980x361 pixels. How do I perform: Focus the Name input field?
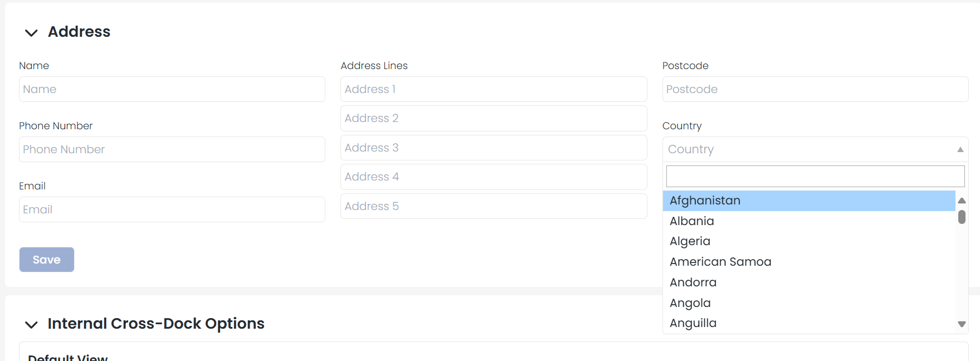[172, 89]
